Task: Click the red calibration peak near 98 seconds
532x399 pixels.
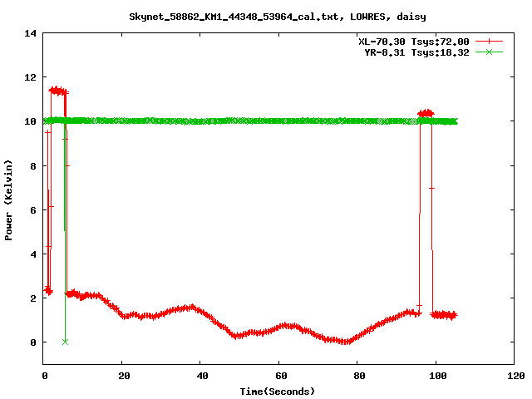Action: click(426, 113)
